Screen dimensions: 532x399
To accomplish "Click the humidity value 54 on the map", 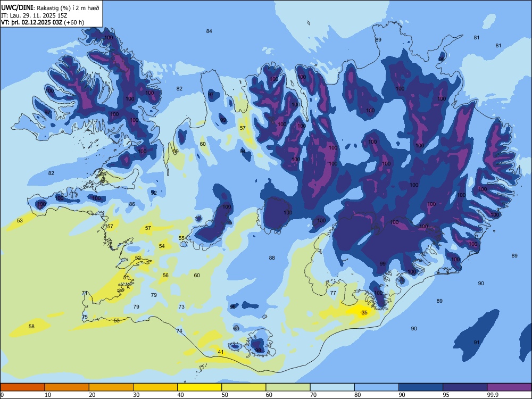I will (162, 246).
